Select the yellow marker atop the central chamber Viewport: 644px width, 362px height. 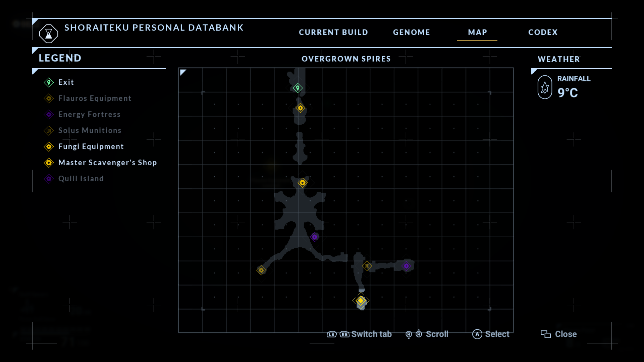[x=303, y=183]
